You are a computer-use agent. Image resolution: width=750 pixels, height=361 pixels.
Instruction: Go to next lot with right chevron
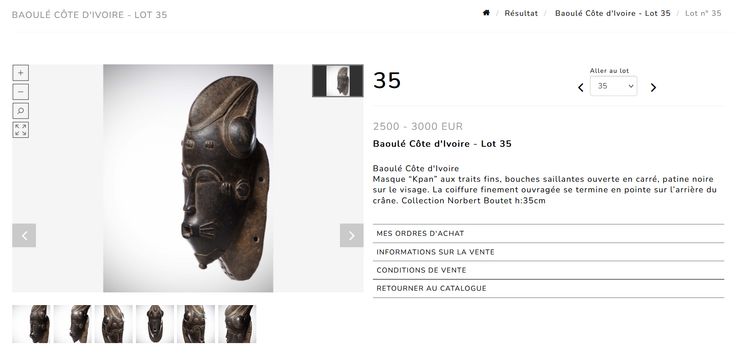pos(653,88)
